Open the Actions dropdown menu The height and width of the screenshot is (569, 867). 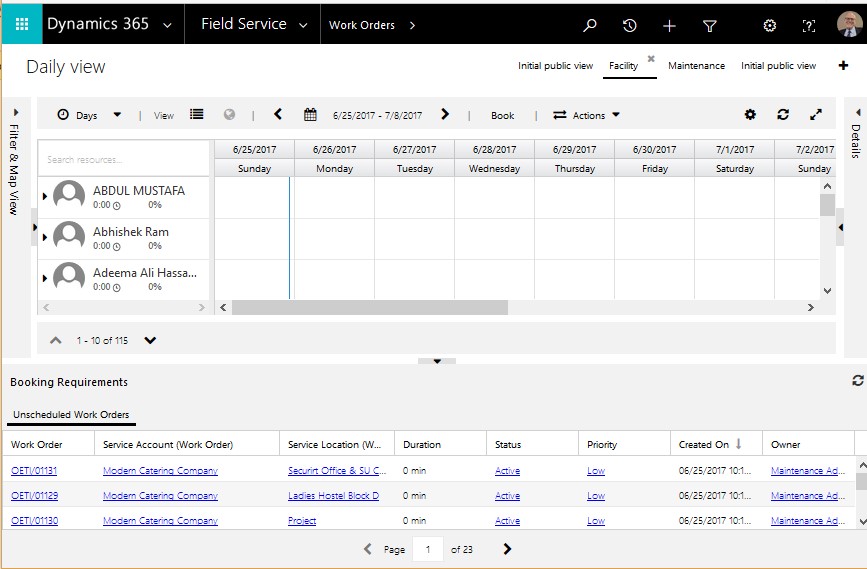pos(616,115)
